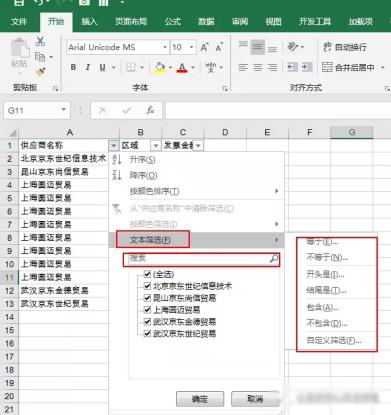Screen dimensions: 391x415
Task: Switch to the 审阅 Review tab
Action: coord(240,22)
